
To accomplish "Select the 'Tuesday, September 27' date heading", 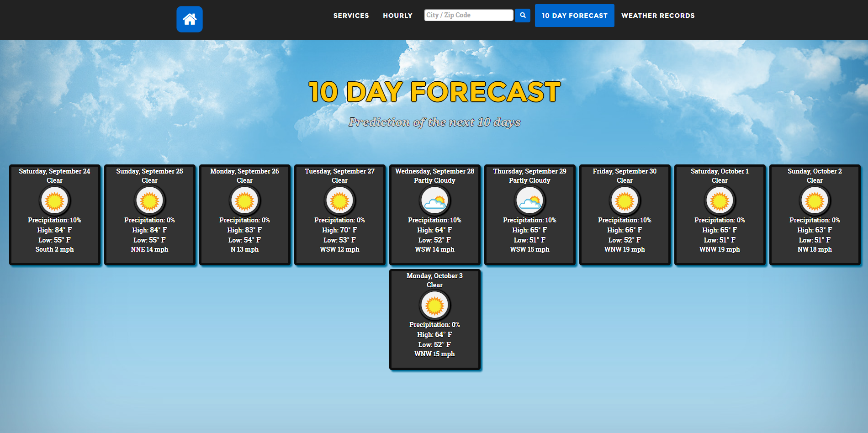I will click(x=339, y=171).
